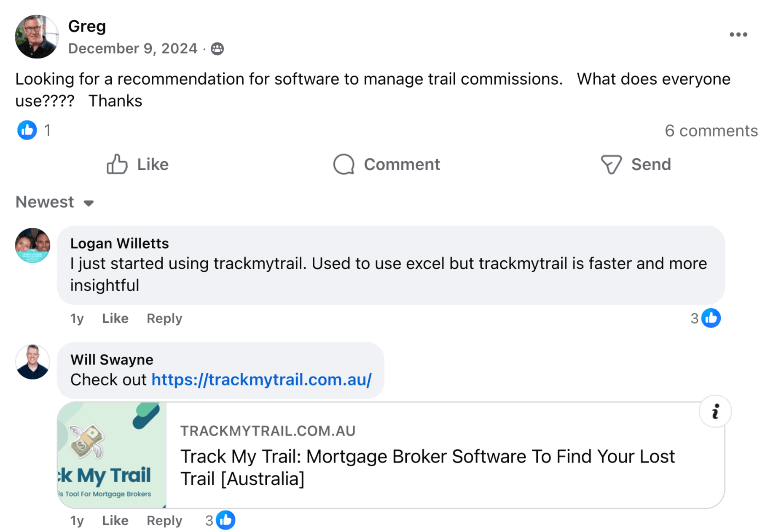The width and height of the screenshot is (773, 532).
Task: View reactions on Will Swayne's comment
Action: [220, 520]
